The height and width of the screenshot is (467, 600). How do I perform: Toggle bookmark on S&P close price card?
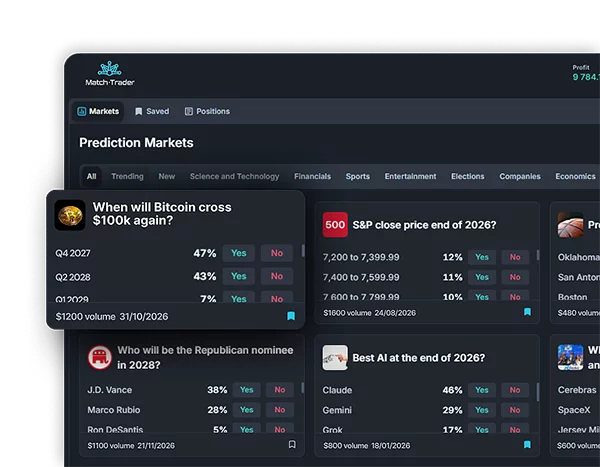(x=527, y=312)
